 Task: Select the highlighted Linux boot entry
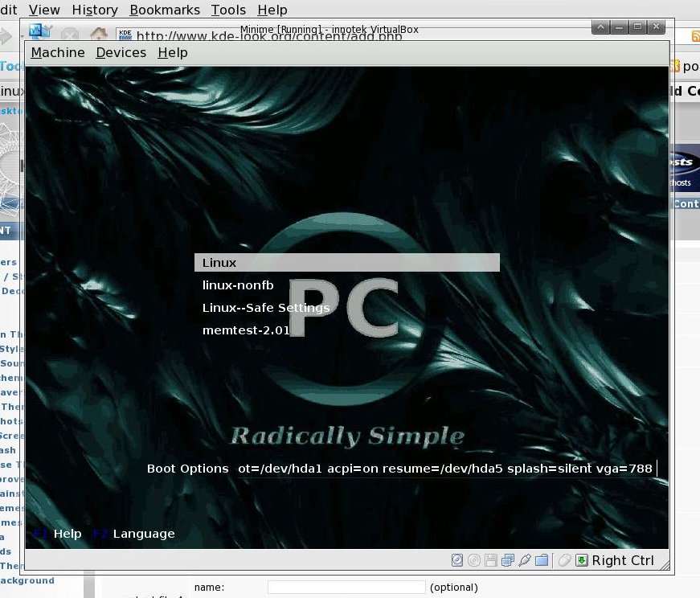tap(347, 263)
